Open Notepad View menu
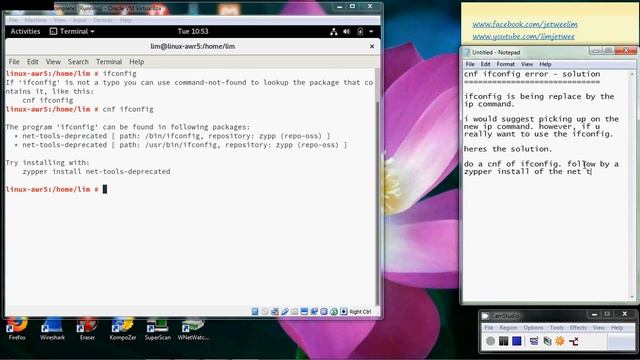 (x=527, y=64)
